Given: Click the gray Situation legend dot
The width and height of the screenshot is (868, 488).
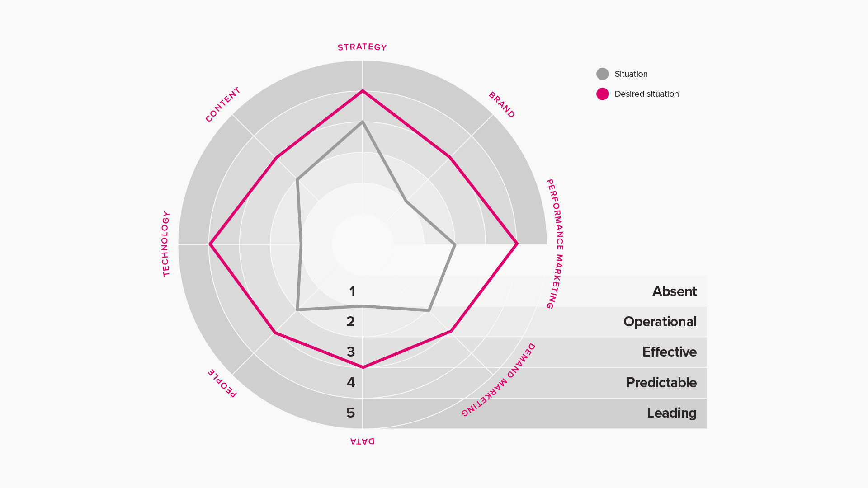Looking at the screenshot, I should point(602,74).
